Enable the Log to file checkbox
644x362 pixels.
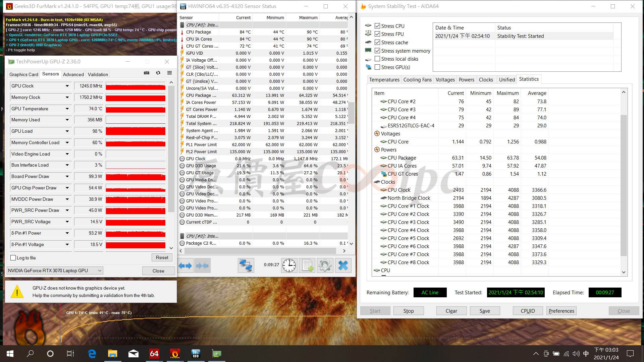tap(13, 258)
